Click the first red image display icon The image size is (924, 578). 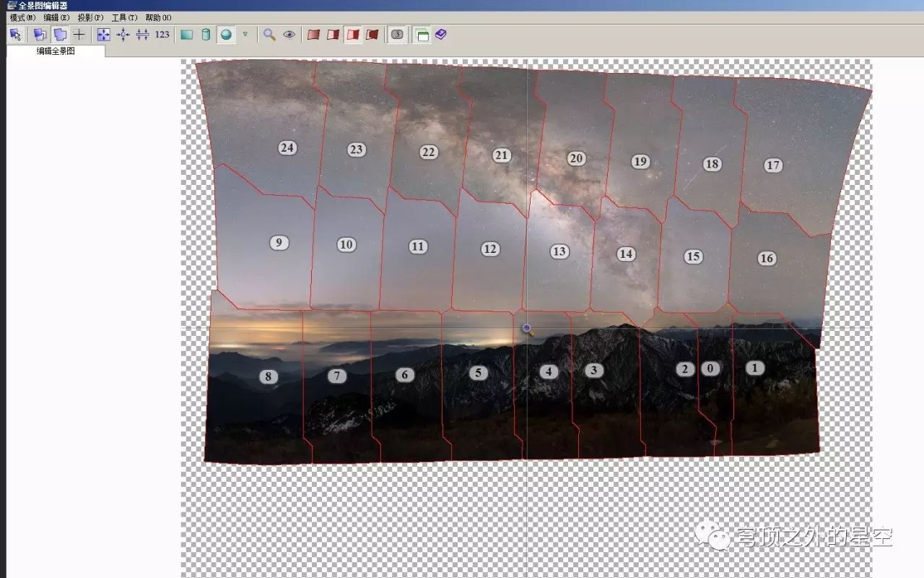click(313, 35)
